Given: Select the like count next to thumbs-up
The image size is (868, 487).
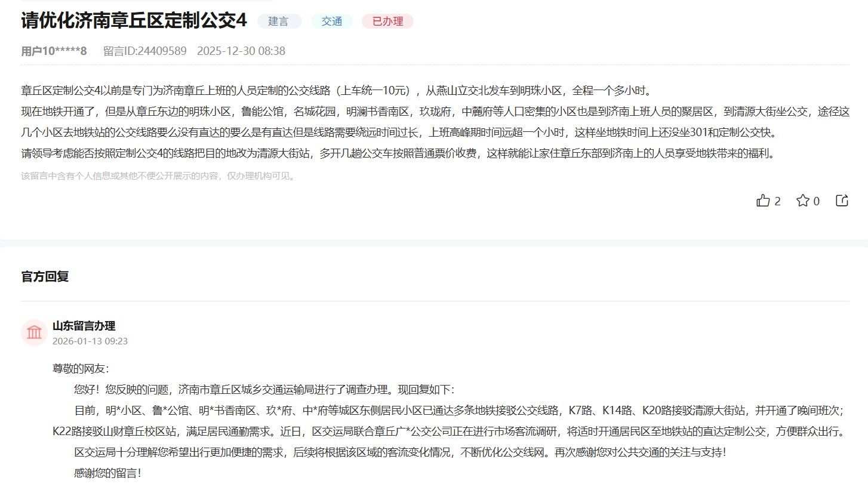Looking at the screenshot, I should tap(777, 201).
